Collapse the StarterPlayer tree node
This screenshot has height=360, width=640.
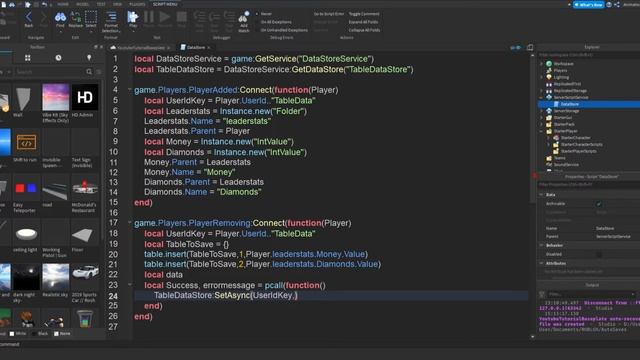pyautogui.click(x=542, y=131)
